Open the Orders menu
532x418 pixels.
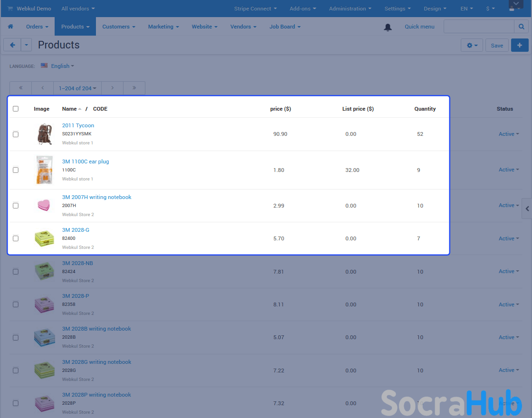coord(38,27)
